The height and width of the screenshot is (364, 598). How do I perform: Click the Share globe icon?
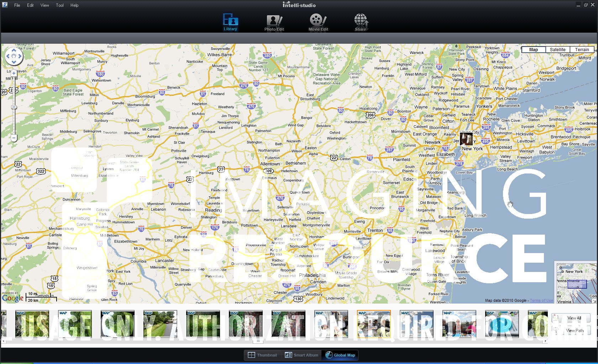point(361,22)
